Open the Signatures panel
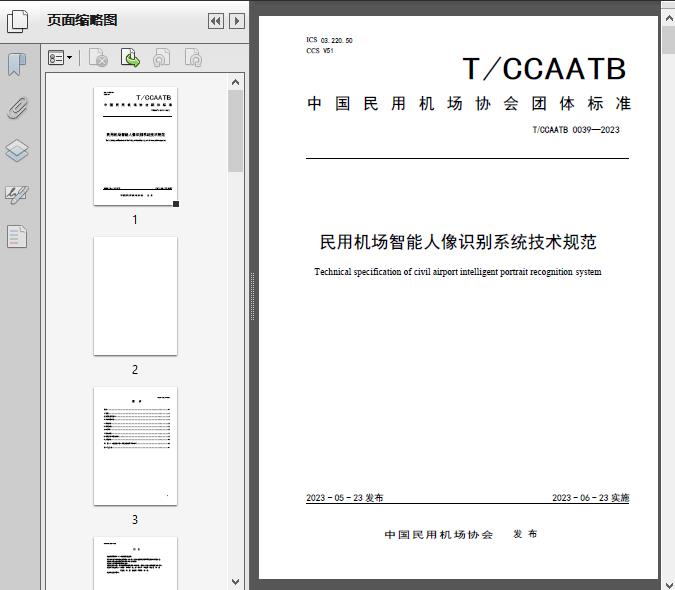The image size is (675, 590). click(17, 195)
